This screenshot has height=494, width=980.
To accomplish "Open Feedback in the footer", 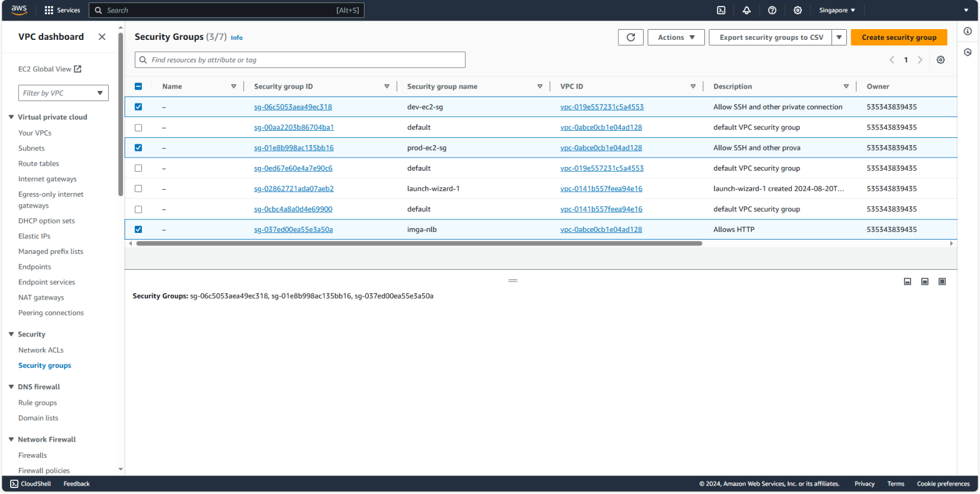I will pyautogui.click(x=77, y=484).
